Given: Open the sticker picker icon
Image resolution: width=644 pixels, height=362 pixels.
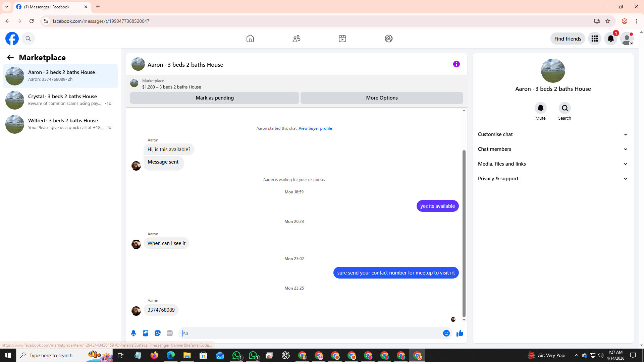Looking at the screenshot, I should (x=158, y=333).
